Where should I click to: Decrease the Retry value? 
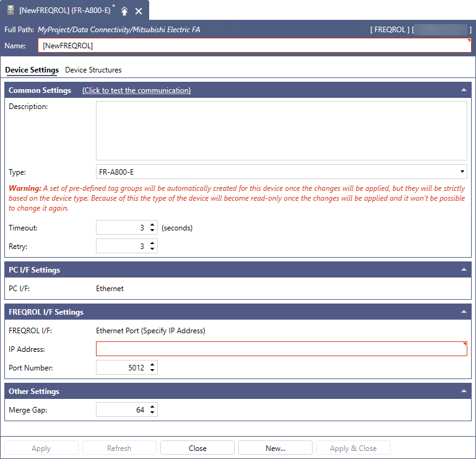point(152,249)
